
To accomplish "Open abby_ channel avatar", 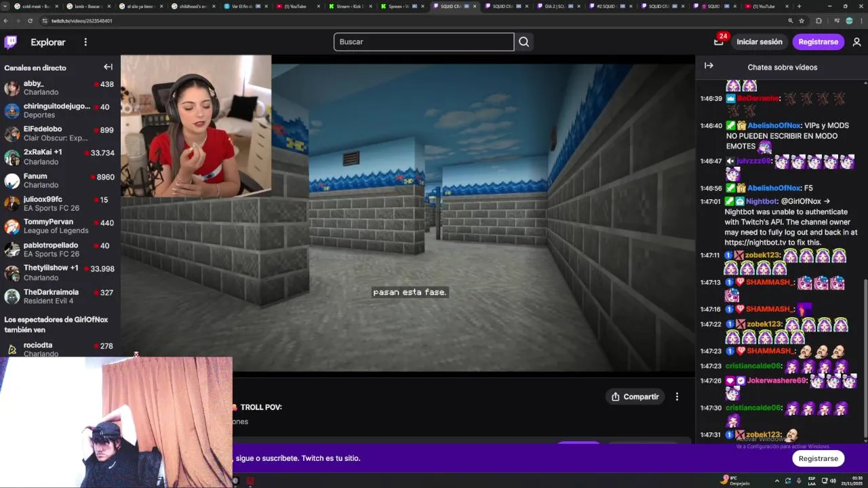I will [x=12, y=88].
